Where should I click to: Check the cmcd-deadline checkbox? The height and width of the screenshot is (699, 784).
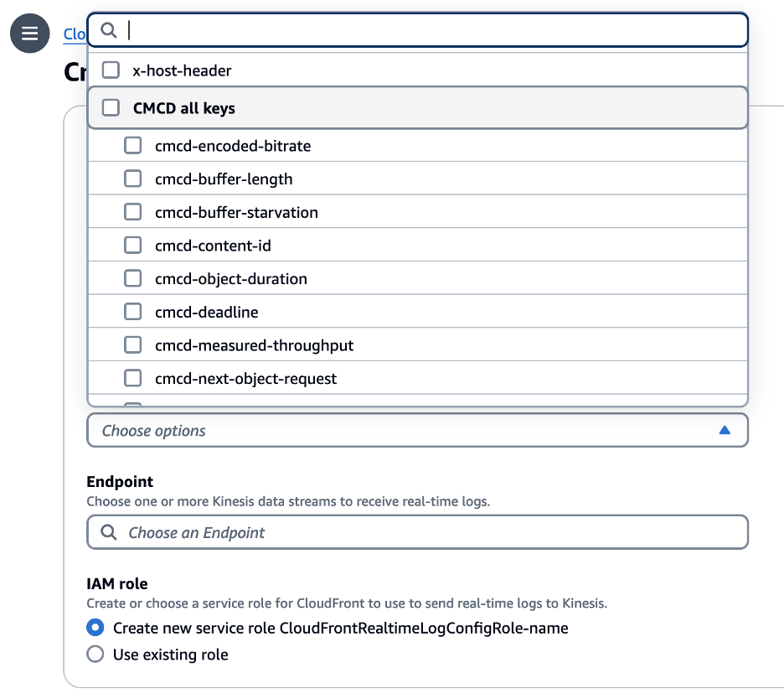(x=132, y=311)
